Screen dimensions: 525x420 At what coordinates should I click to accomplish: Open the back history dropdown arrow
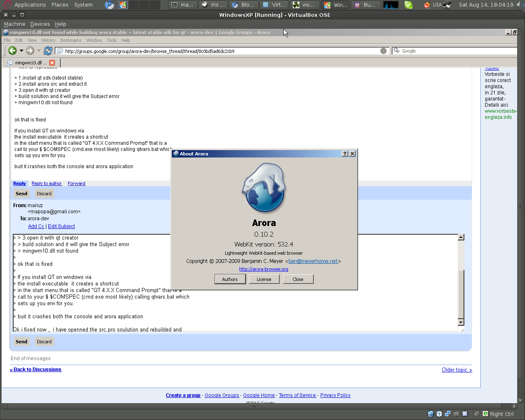[x=21, y=50]
